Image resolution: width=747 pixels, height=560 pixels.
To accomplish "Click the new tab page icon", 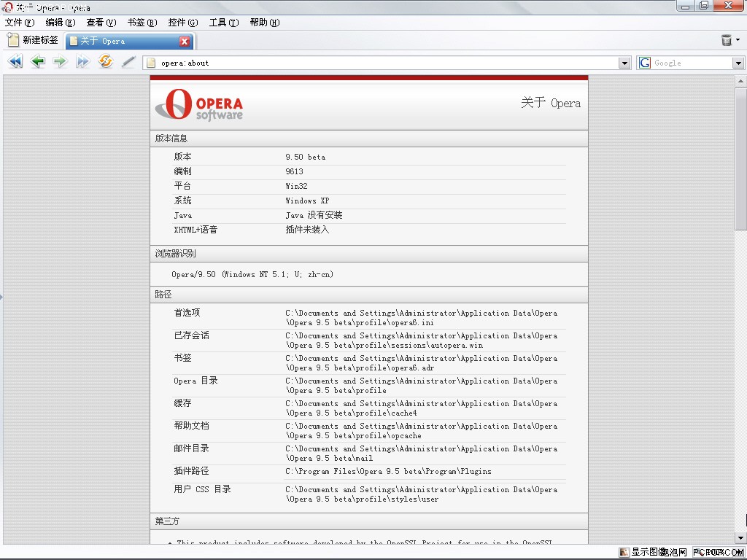I will [x=13, y=40].
